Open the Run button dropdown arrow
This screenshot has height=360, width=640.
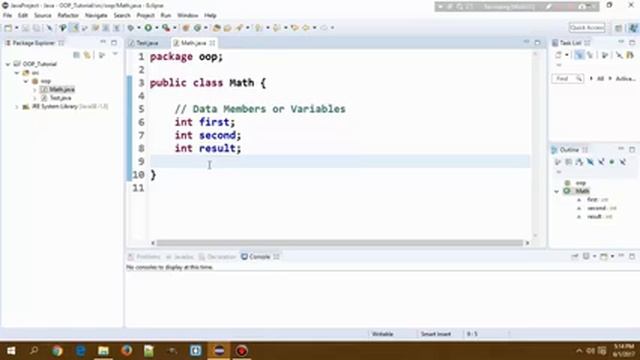(156, 28)
